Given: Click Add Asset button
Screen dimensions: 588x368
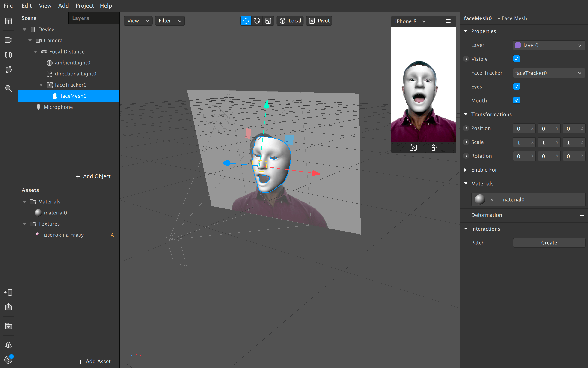Looking at the screenshot, I should (x=95, y=362).
